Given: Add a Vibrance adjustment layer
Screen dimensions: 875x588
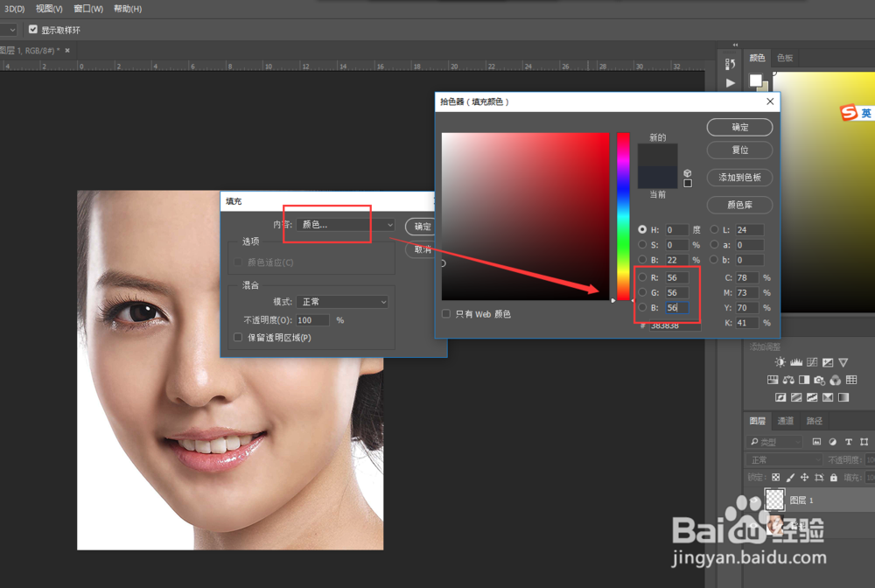Looking at the screenshot, I should [843, 362].
